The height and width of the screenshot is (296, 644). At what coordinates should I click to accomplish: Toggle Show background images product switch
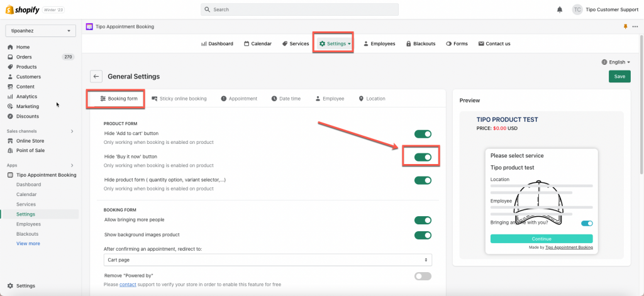(x=423, y=235)
